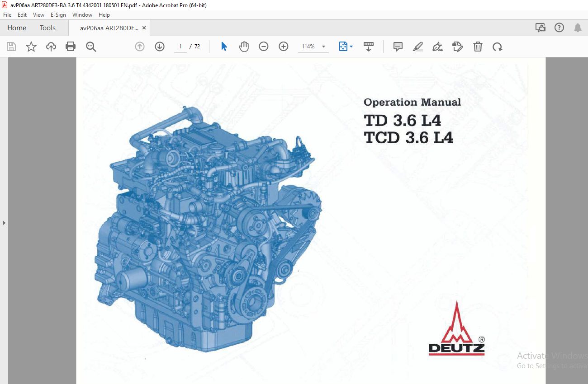Select the arrow selection tool
Image resolution: width=588 pixels, height=384 pixels.
224,47
